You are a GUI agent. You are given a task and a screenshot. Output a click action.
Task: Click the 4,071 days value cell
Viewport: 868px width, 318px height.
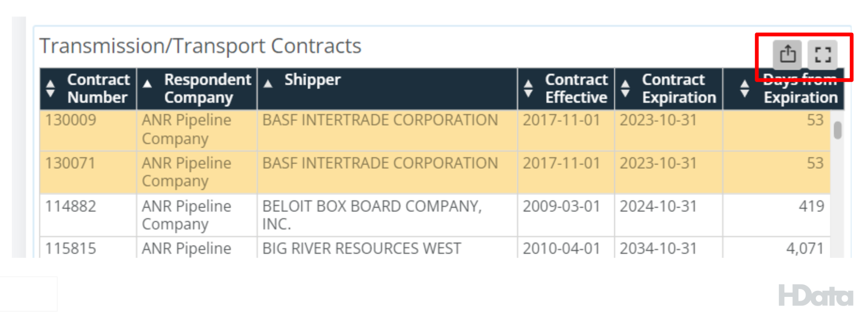(x=776, y=248)
